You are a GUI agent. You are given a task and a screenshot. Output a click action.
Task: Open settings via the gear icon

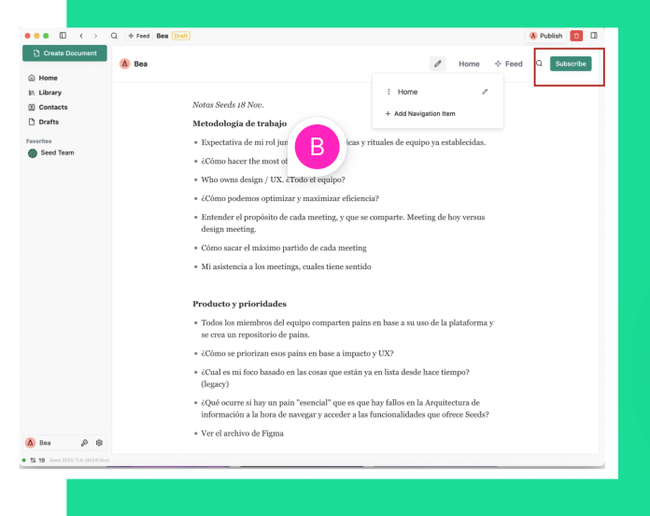pyautogui.click(x=99, y=443)
